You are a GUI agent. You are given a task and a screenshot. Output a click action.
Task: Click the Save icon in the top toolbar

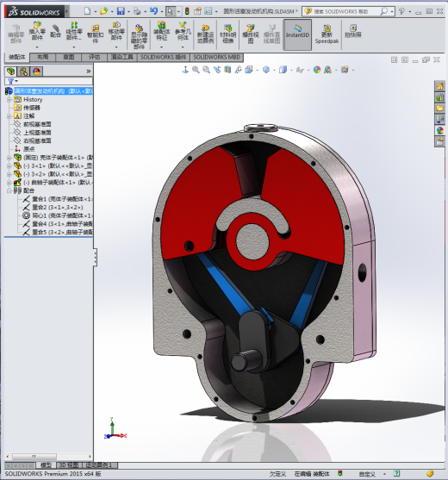(121, 11)
